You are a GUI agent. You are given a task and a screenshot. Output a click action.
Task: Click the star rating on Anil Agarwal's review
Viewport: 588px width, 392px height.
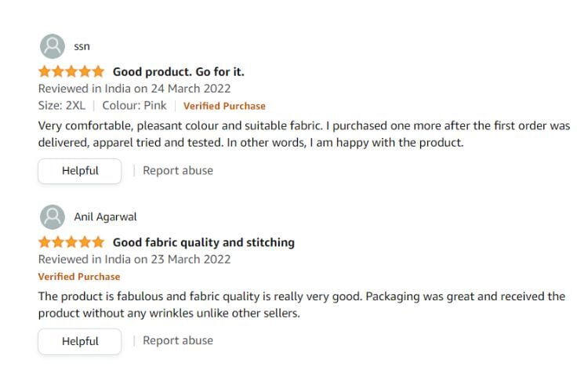click(x=71, y=242)
